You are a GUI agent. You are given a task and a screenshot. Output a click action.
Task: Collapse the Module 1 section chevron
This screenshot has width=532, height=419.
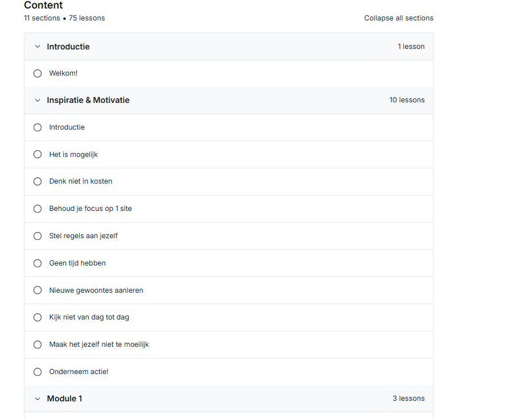click(x=38, y=399)
